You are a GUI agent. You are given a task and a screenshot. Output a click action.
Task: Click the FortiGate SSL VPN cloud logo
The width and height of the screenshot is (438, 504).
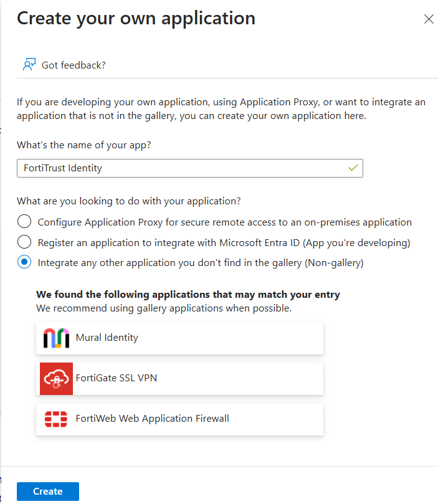[x=55, y=378]
